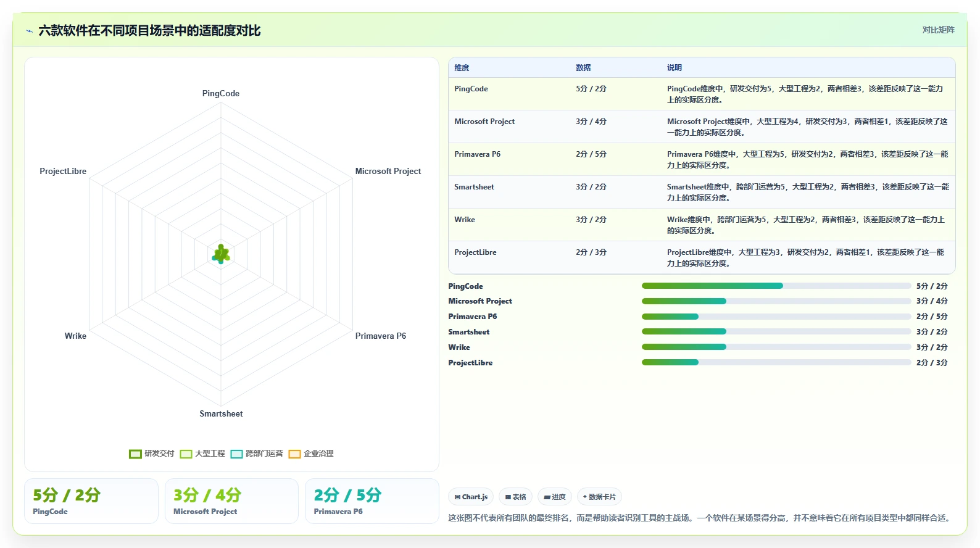The width and height of the screenshot is (980, 548).
Task: Toggle the 跨部门运营 legend item
Action: (257, 454)
